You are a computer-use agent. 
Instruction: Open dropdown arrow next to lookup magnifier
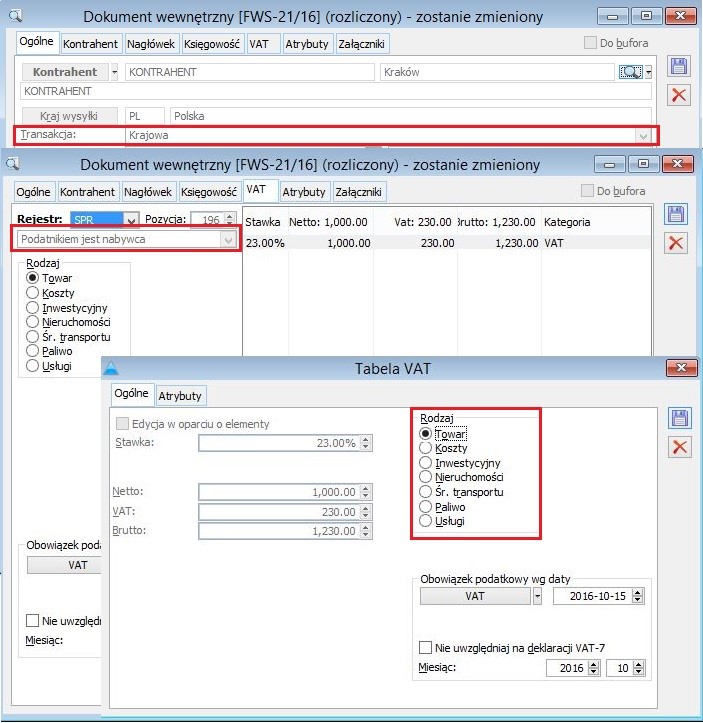648,72
